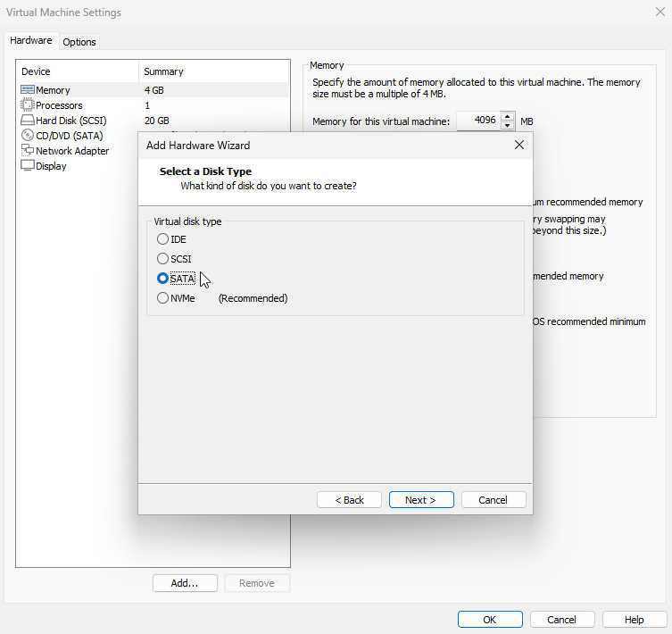
Task: Click the CD/DVD (SATA) disc icon
Action: click(28, 136)
